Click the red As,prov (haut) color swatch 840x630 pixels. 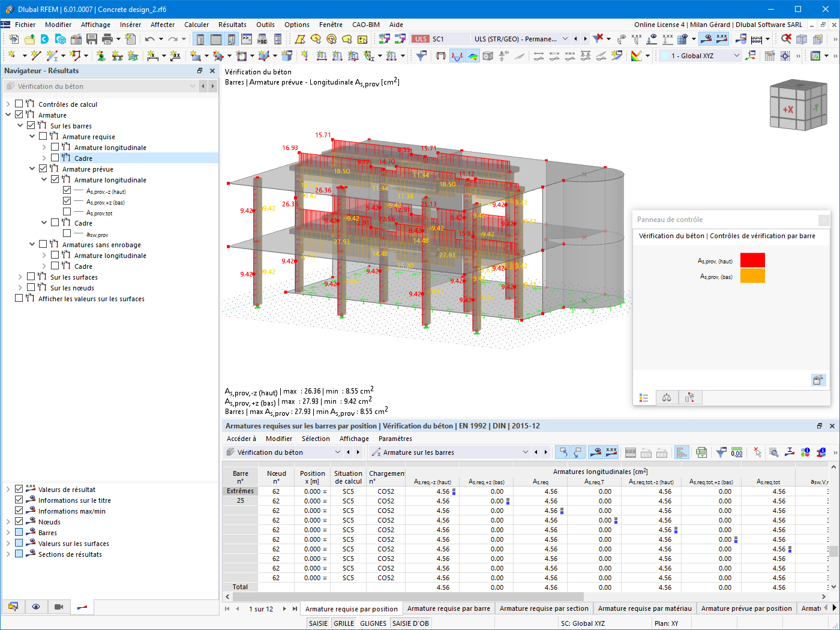pos(752,260)
